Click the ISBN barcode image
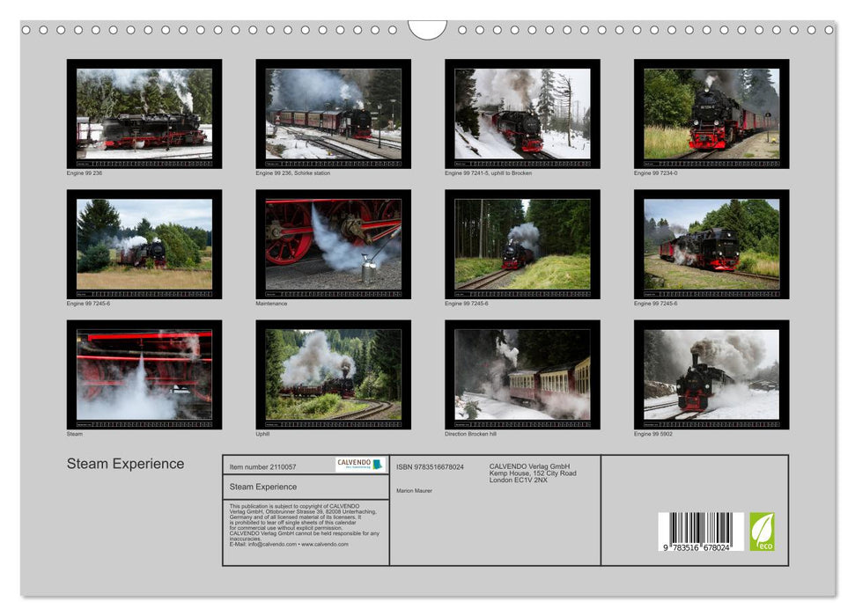 [x=701, y=532]
